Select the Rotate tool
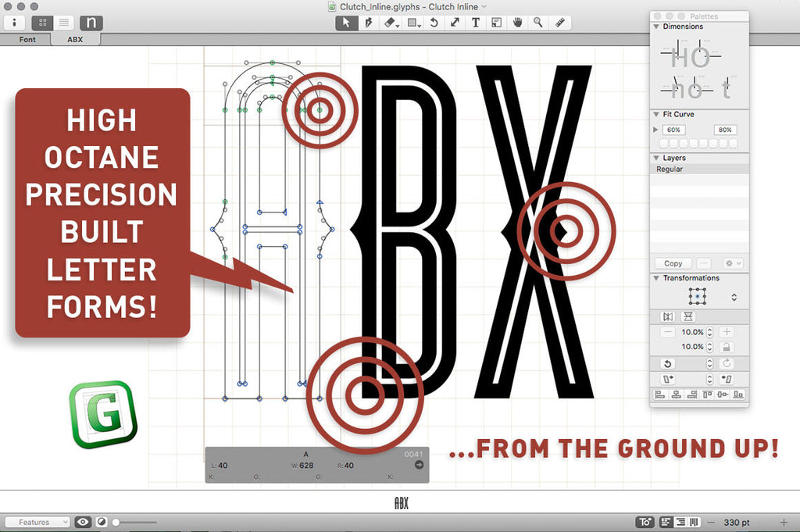Screen dimensions: 800x532 pos(434,23)
